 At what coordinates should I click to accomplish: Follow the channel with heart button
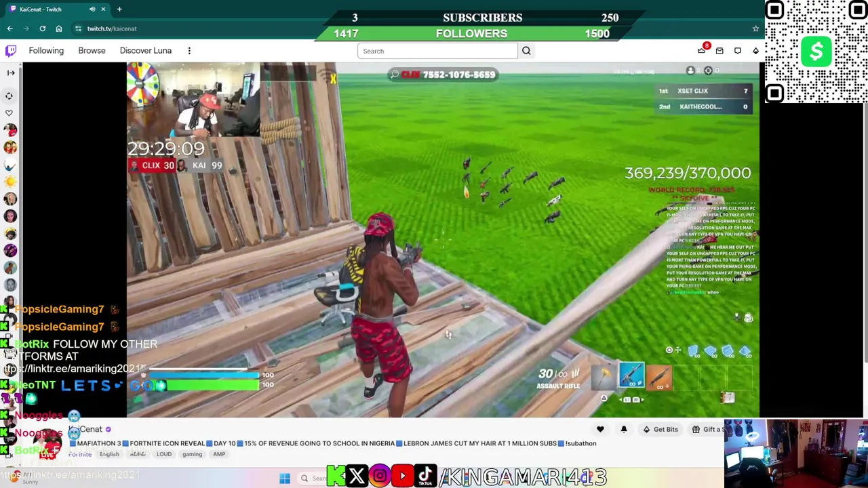600,429
